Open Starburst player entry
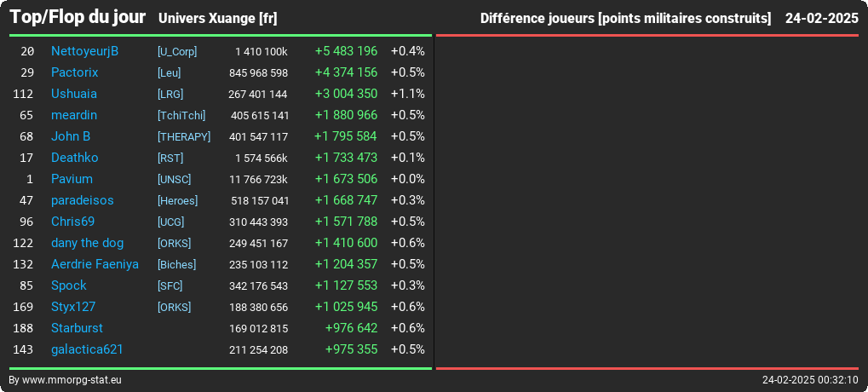 click(x=77, y=328)
